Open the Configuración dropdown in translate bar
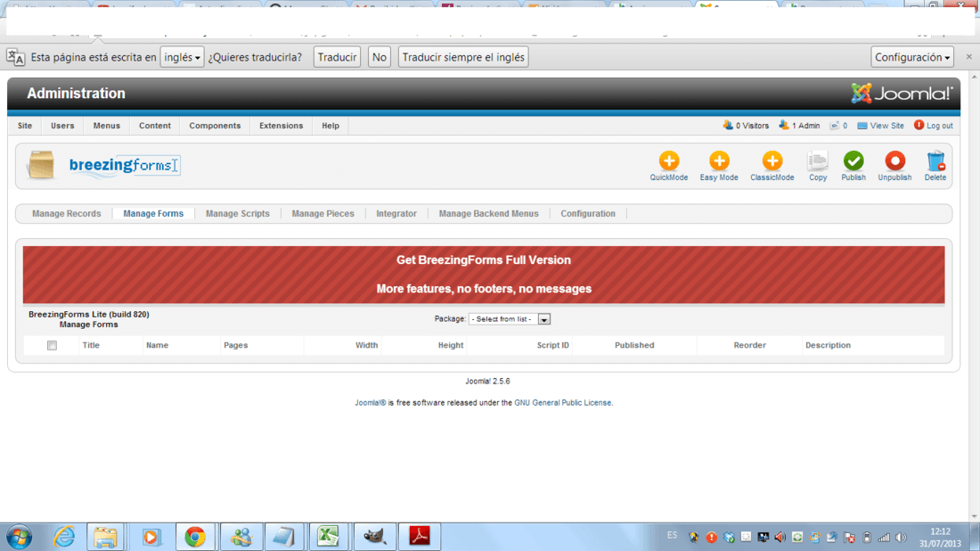The image size is (980, 551). 912,57
